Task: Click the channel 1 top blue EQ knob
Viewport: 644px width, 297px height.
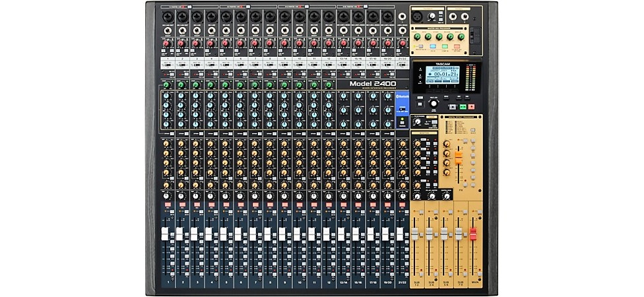Action: (x=166, y=95)
